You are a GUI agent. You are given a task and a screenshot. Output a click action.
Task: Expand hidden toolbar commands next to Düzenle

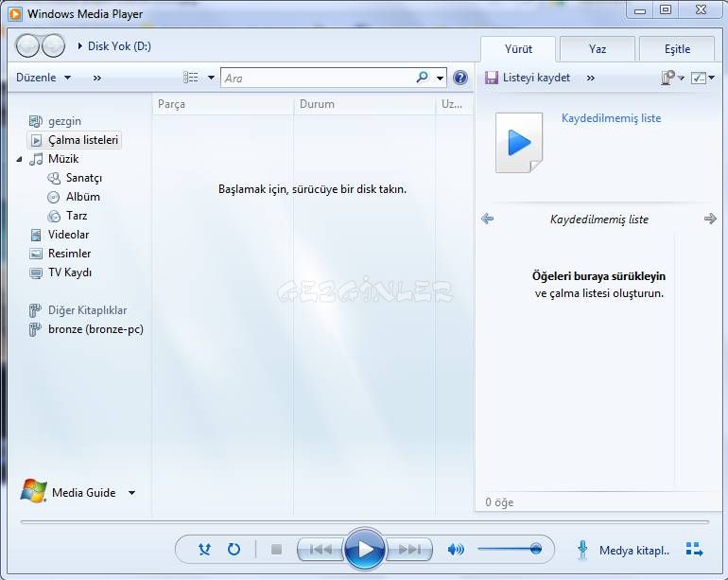(x=97, y=79)
